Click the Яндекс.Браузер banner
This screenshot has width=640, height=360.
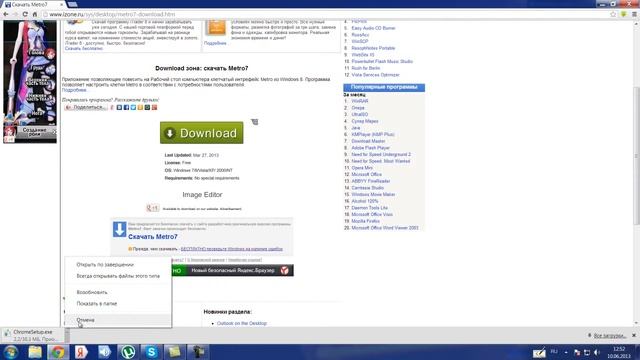[x=233, y=270]
